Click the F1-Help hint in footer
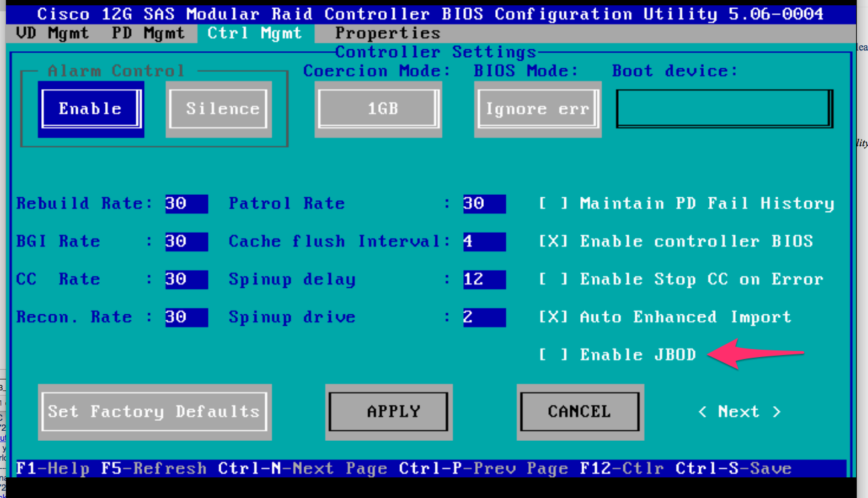868x498 pixels. point(53,469)
